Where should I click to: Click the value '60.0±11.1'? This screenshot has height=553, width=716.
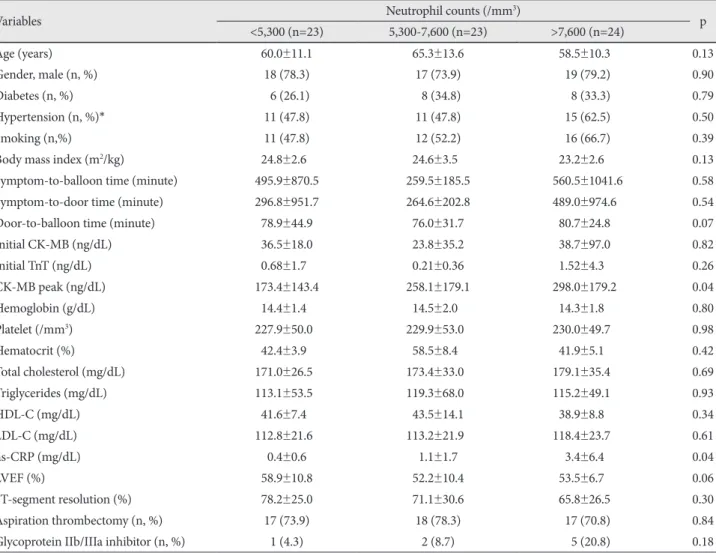coord(286,53)
